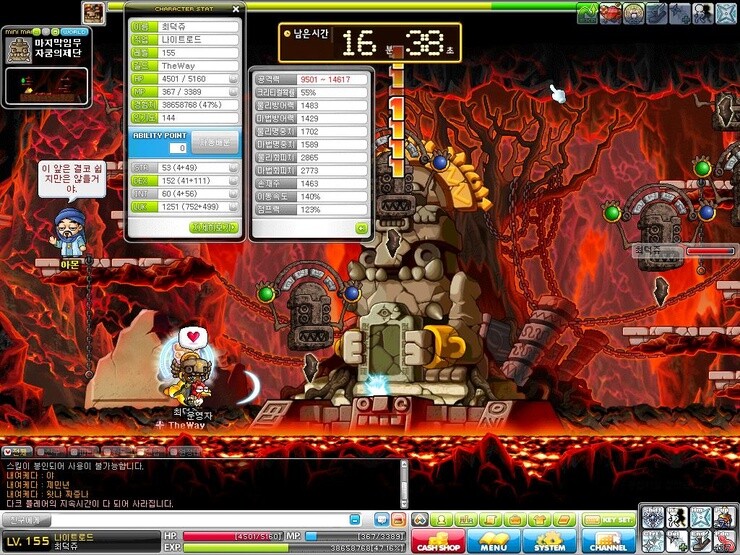Click the large shuriken buff icon at top right

coord(726,13)
